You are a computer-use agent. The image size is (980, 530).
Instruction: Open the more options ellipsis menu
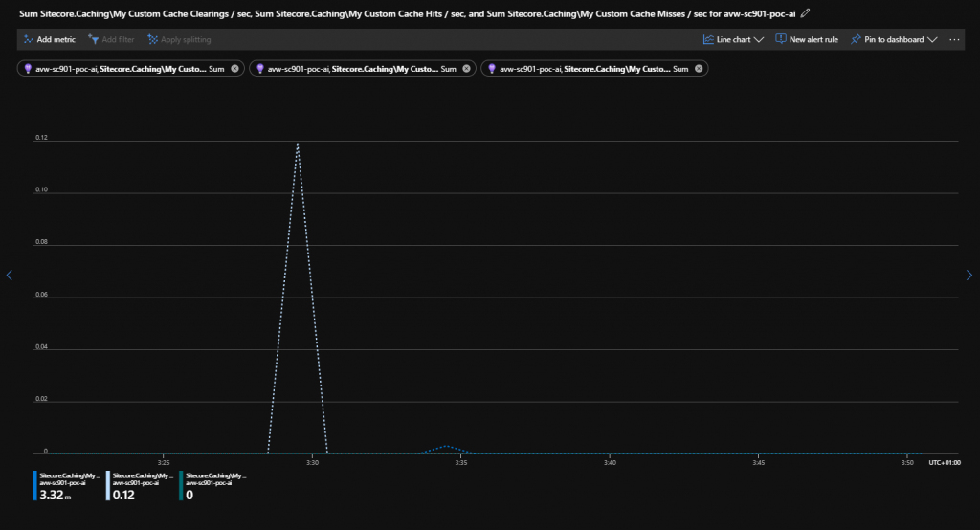953,40
